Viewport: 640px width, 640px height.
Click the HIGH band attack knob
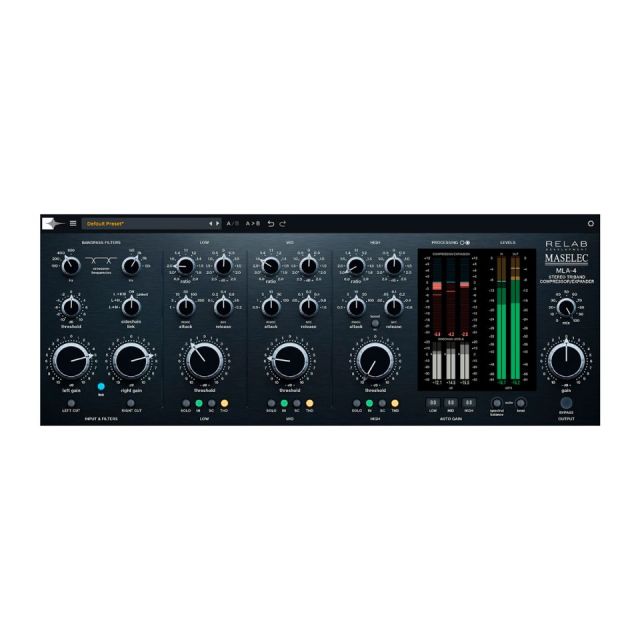pos(356,307)
